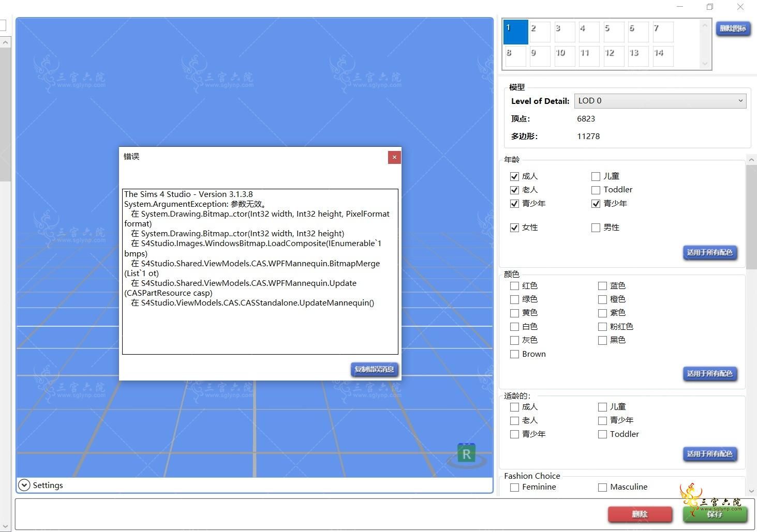The height and width of the screenshot is (532, 757).
Task: Check the 粉红色 color checkbox
Action: point(602,327)
